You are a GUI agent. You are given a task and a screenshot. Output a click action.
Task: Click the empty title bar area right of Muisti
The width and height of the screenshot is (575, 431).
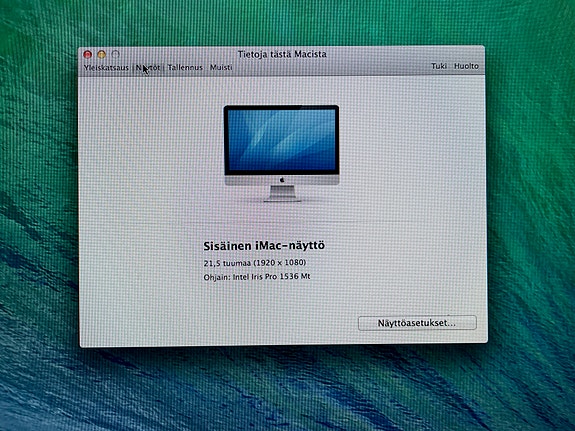tap(330, 67)
